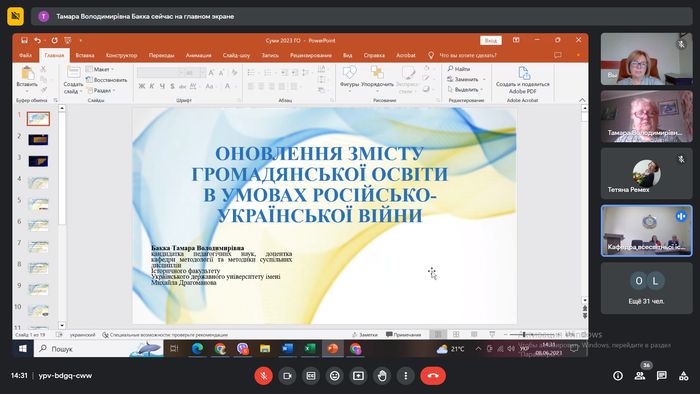This screenshot has height=394, width=700.
Task: Click the 'Что вы хотите сделать?' search field
Action: 468,55
